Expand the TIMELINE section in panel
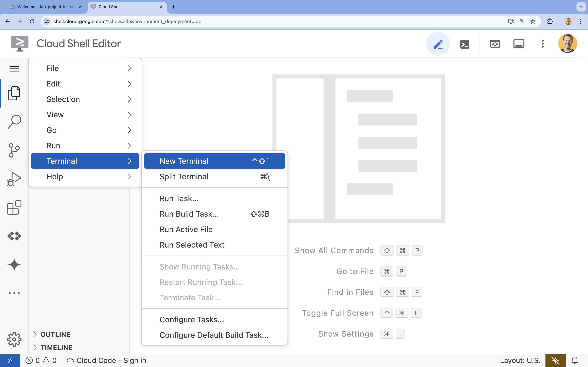 tap(35, 347)
